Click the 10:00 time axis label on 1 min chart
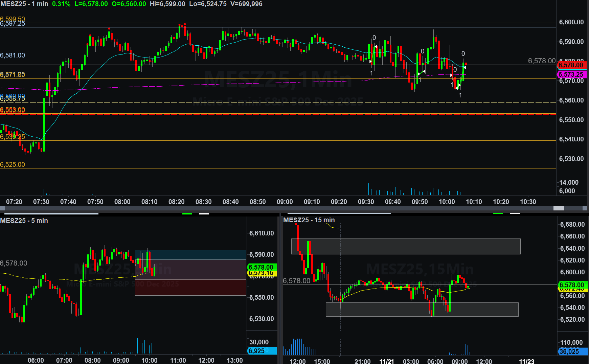 click(447, 202)
